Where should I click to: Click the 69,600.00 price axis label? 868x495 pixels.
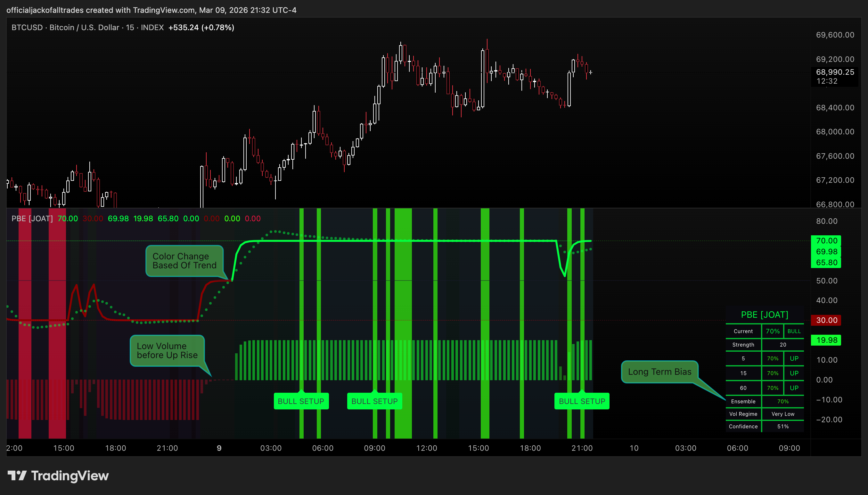[x=835, y=35]
